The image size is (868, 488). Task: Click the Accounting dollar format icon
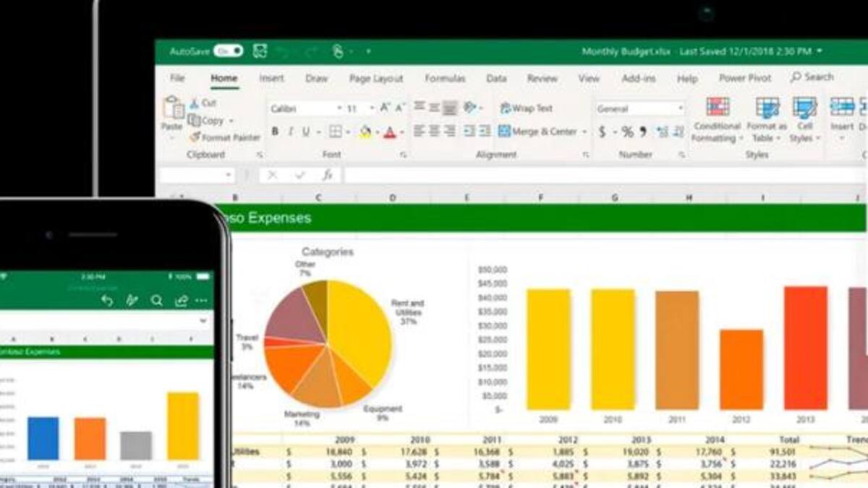point(603,132)
